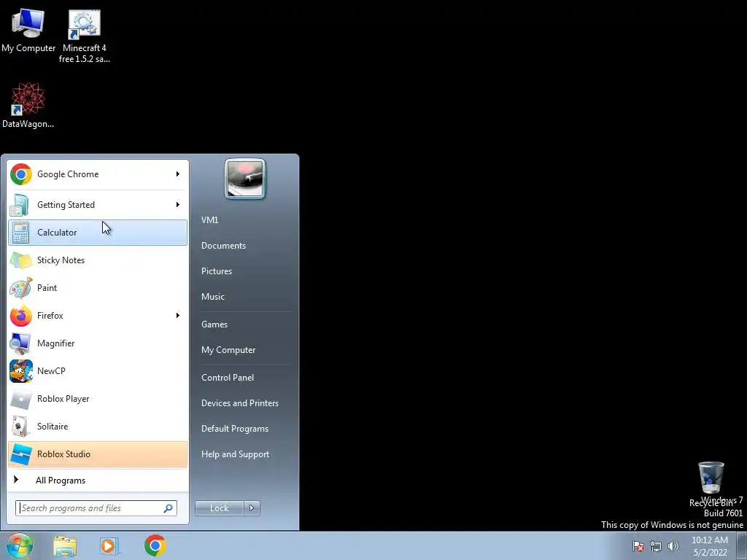The height and width of the screenshot is (560, 747).
Task: Expand the Firefox jump list arrow
Action: pyautogui.click(x=178, y=316)
